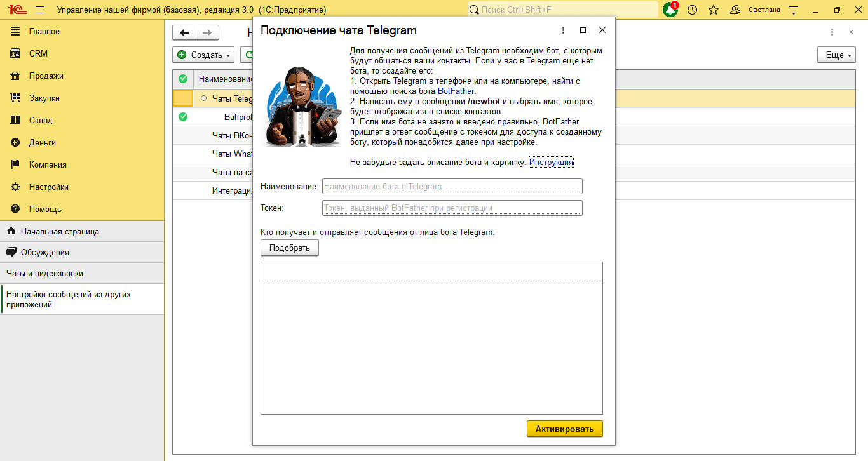Screen dimensions: 868x461
Task: Open the Telegram dialog kebab menu
Action: (x=564, y=30)
